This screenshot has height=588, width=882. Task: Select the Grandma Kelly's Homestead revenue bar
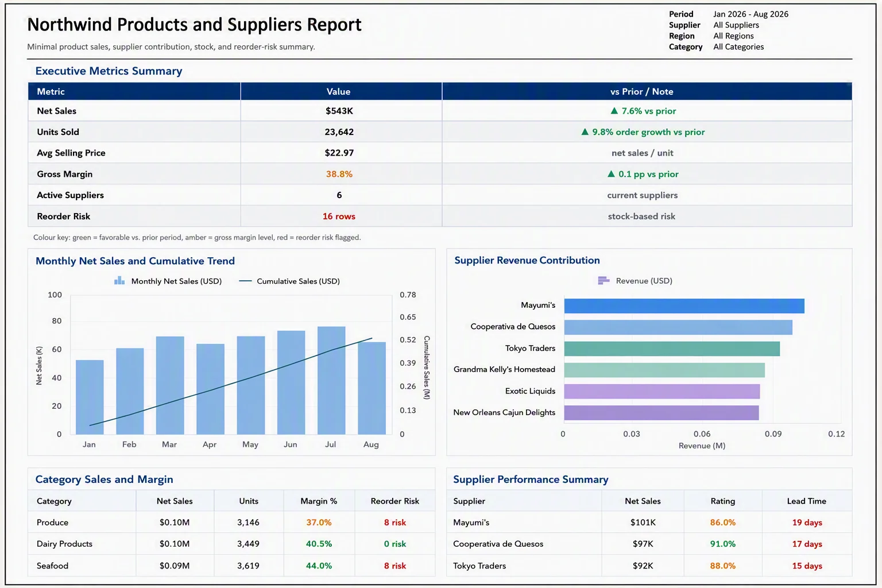664,370
